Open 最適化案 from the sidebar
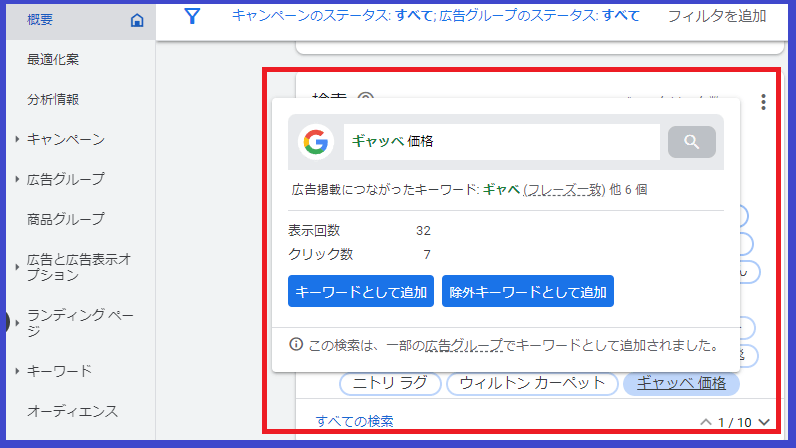796x448 pixels. tap(53, 59)
